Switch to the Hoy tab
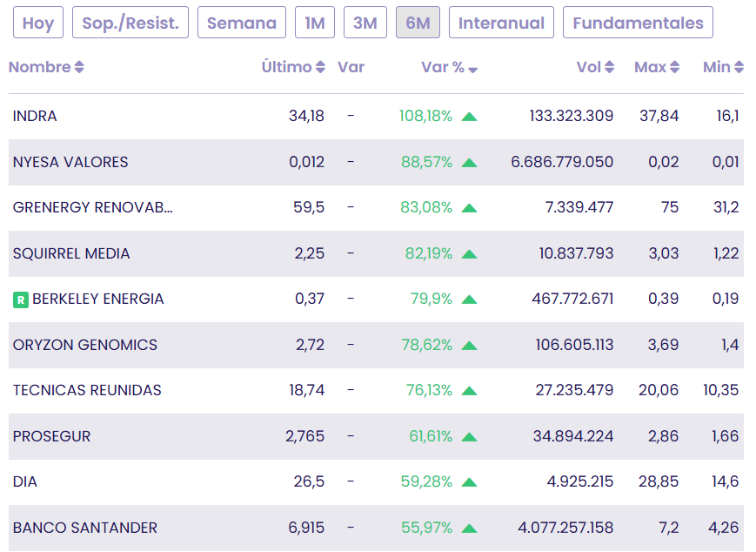The width and height of the screenshot is (756, 552). (38, 23)
